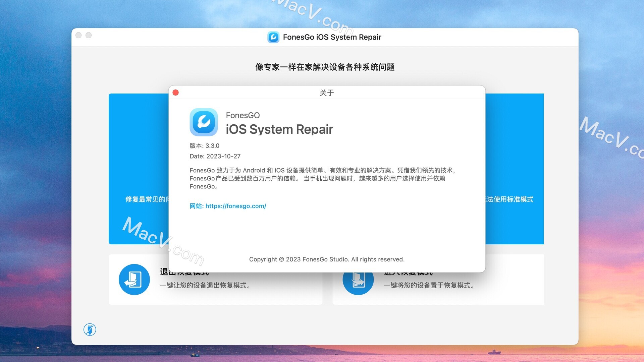The height and width of the screenshot is (362, 644).
Task: Close the 关于 About dialog
Action: (175, 93)
